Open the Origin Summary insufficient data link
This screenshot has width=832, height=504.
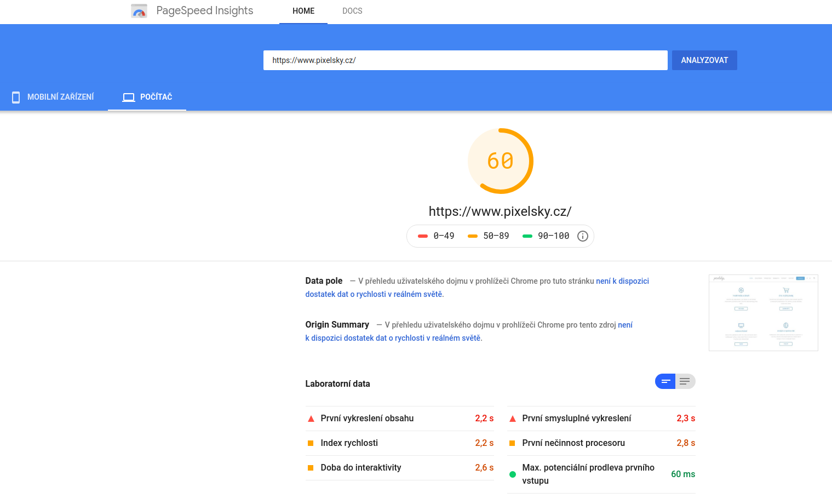pyautogui.click(x=469, y=331)
